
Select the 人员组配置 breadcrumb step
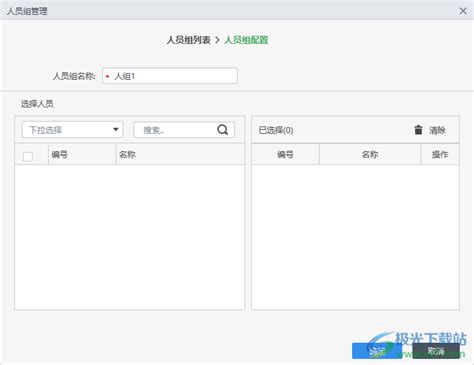(x=246, y=40)
